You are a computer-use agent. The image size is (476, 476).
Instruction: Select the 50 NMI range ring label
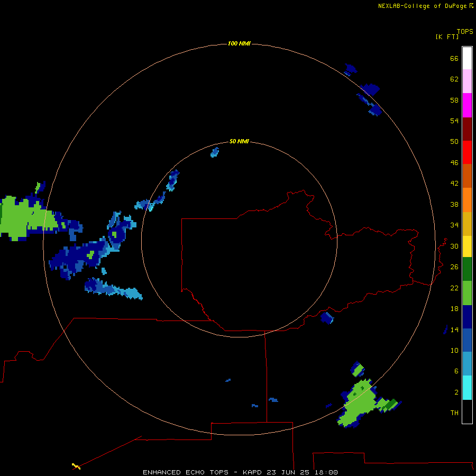click(239, 141)
